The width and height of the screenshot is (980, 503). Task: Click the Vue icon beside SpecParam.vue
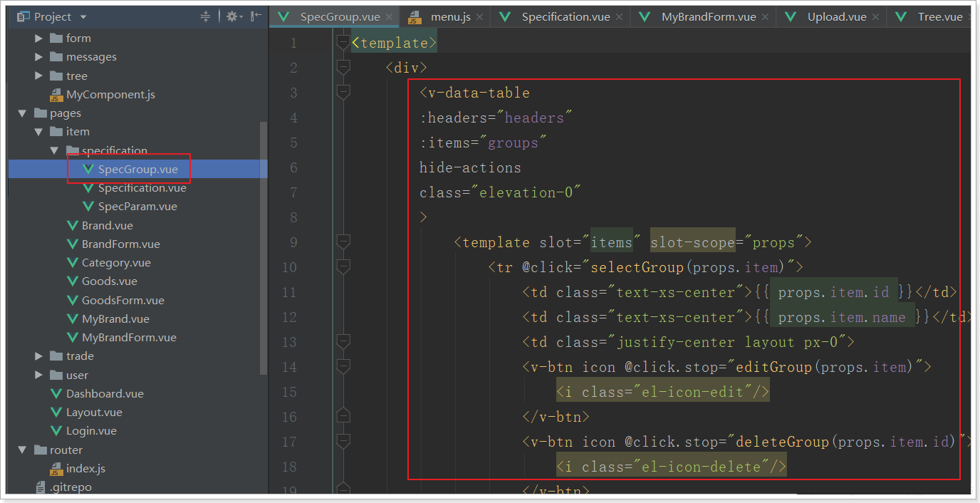pos(88,207)
